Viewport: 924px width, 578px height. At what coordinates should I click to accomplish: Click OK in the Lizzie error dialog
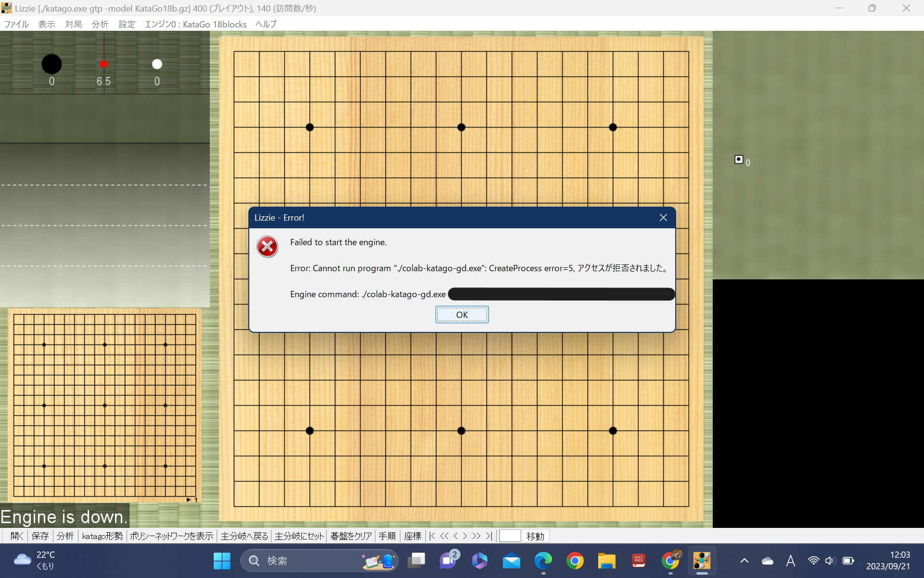pyautogui.click(x=462, y=315)
